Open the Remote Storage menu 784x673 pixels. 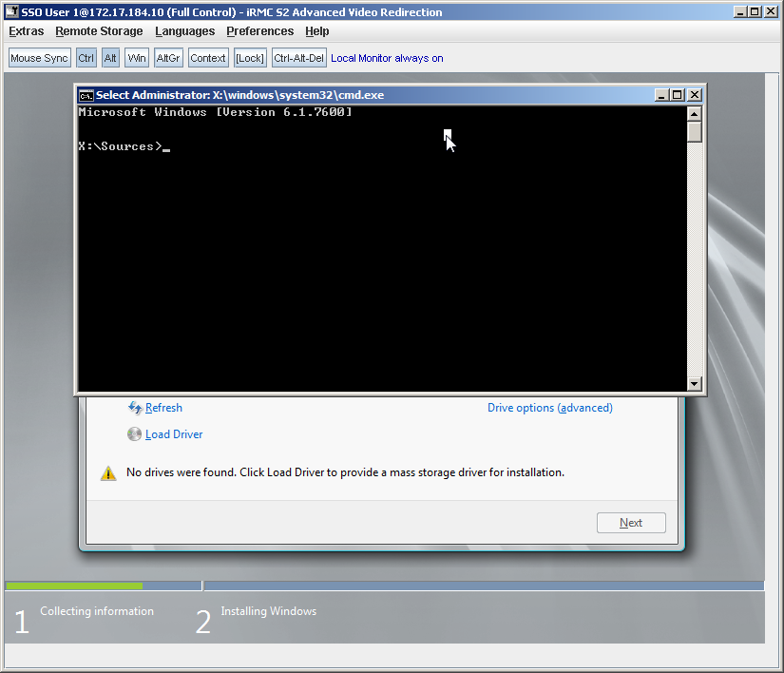pos(99,31)
